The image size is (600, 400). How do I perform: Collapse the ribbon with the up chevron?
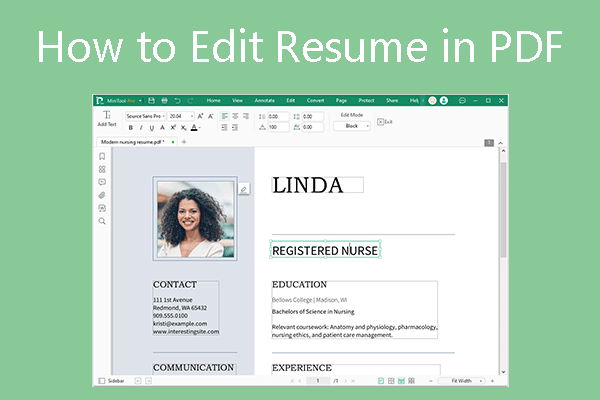pos(501,143)
